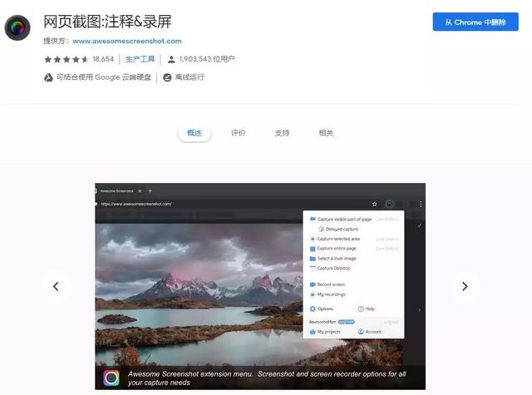The width and height of the screenshot is (532, 395).
Task: Click the caption text about extension menu
Action: tap(267, 378)
